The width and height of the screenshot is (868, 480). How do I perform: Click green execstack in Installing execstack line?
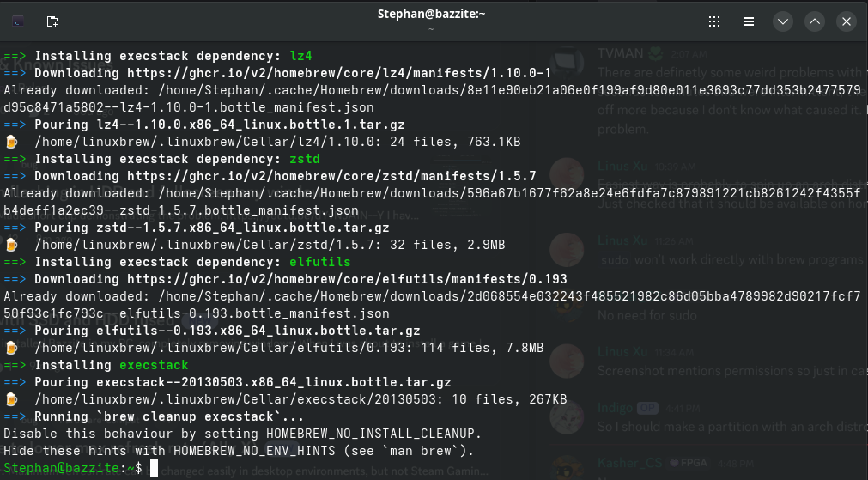(x=154, y=365)
